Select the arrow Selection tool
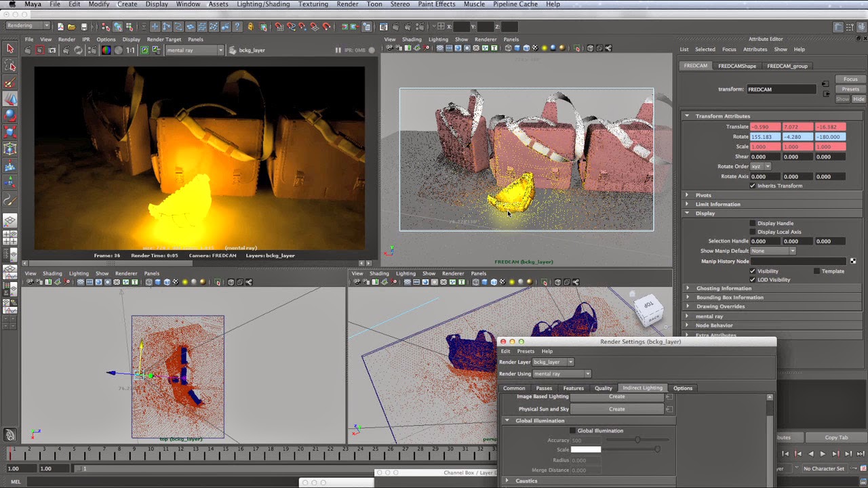This screenshot has width=868, height=488. pyautogui.click(x=9, y=49)
